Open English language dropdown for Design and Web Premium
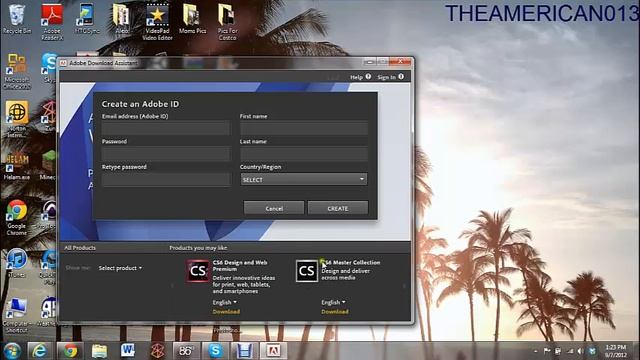The width and height of the screenshot is (640, 360). click(224, 302)
